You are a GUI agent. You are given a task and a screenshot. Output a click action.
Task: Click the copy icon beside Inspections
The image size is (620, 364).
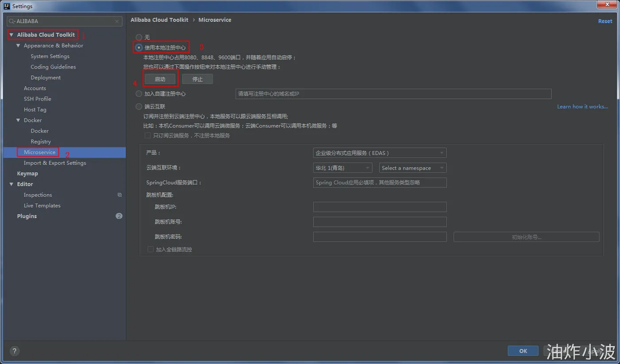pos(120,195)
